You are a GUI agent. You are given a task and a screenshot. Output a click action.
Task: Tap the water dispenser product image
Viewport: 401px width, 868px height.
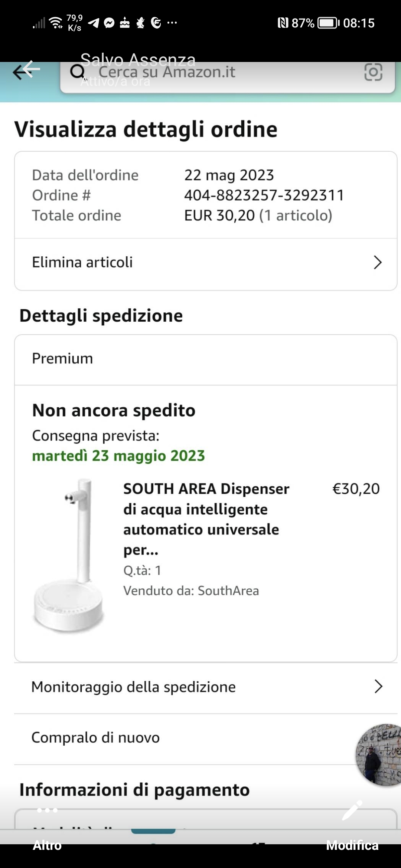tap(69, 556)
